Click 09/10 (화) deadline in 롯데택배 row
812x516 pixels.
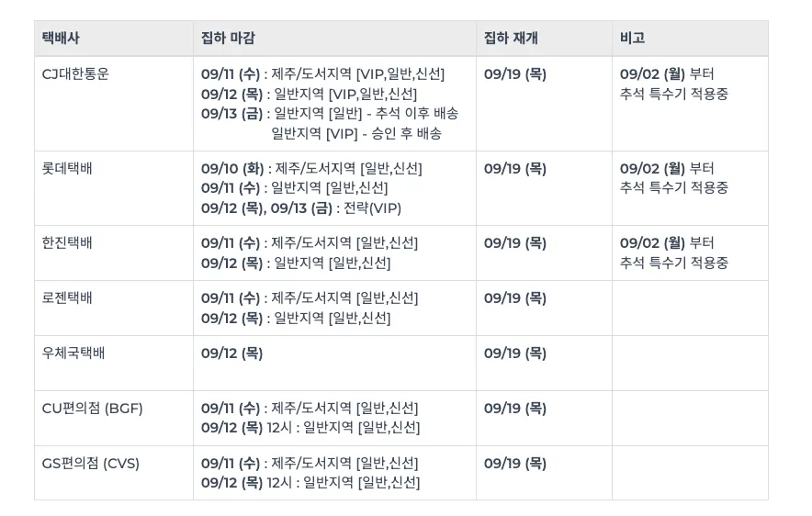click(231, 169)
